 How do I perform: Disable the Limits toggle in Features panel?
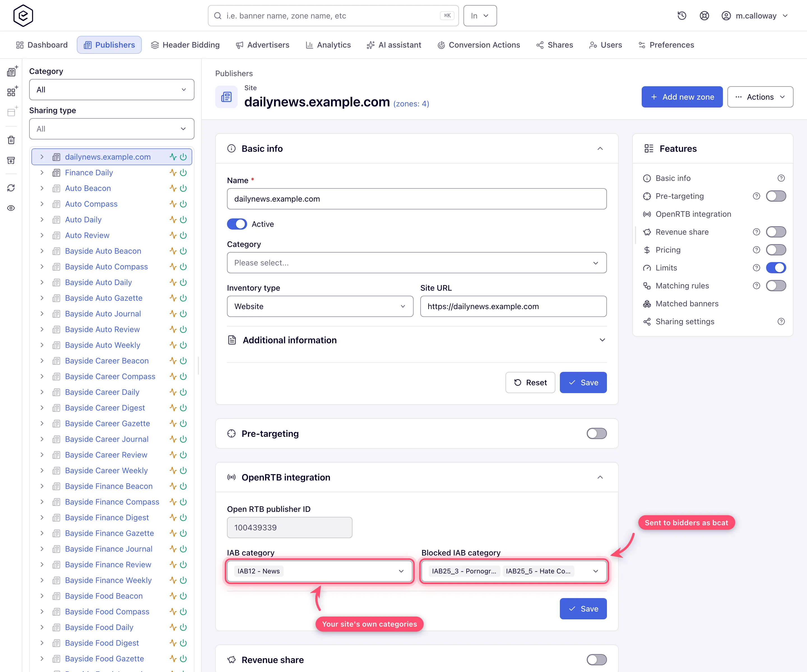[776, 268]
